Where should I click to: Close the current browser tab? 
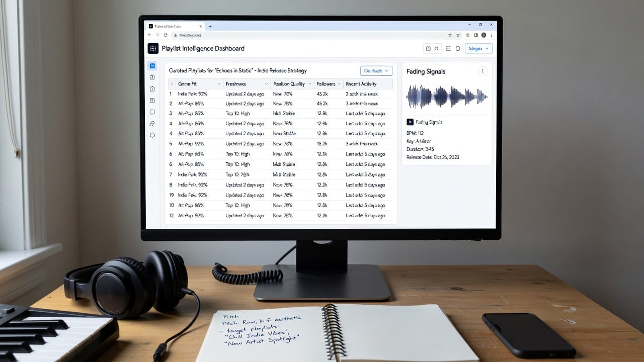202,26
